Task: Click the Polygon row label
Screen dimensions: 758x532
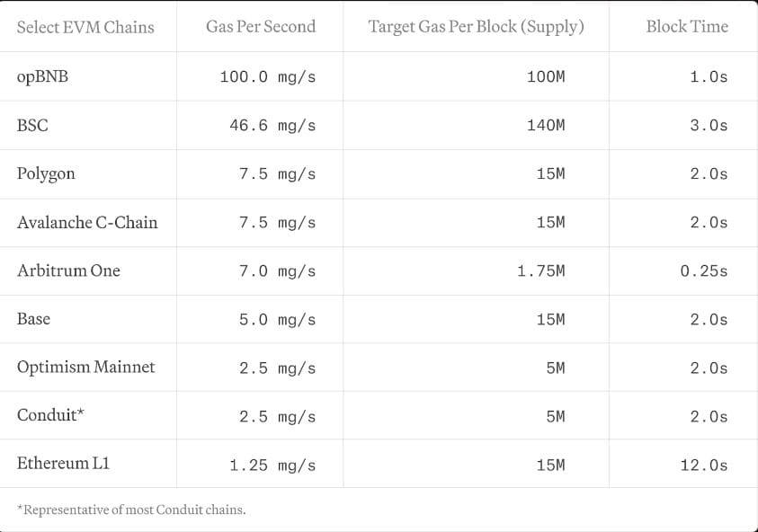Action: tap(46, 173)
